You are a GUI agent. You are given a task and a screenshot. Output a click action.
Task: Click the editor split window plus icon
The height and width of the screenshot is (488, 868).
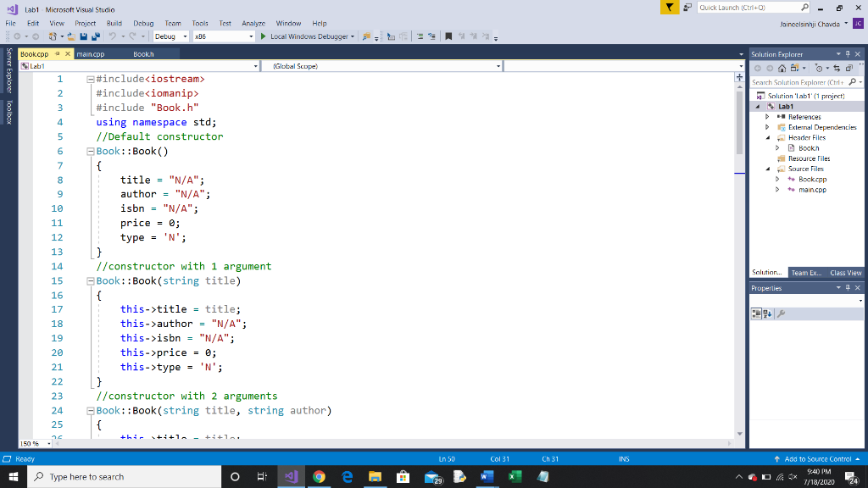[739, 77]
